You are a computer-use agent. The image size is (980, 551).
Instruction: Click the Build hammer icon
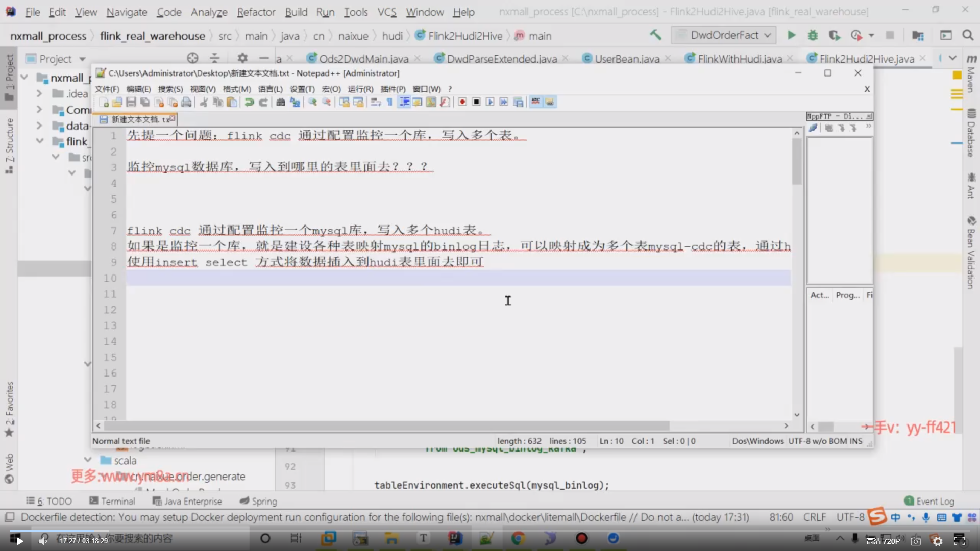pyautogui.click(x=655, y=35)
